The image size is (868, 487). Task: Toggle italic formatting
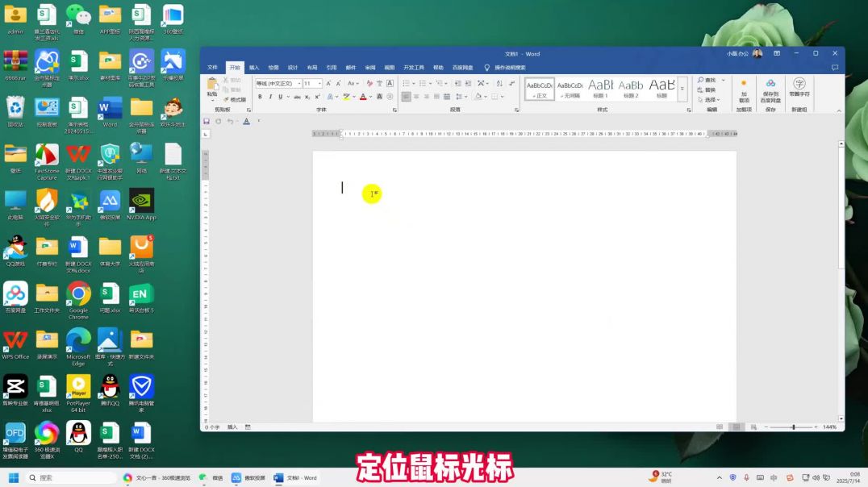pos(271,97)
